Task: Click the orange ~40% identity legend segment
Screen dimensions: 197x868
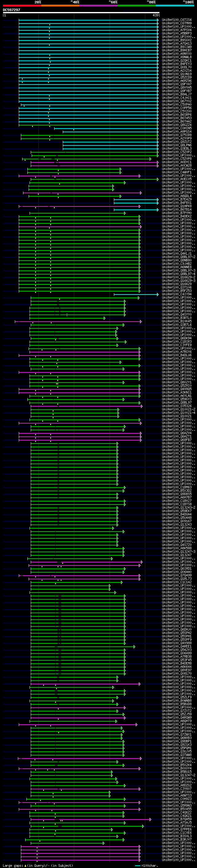Action: [x=60, y=6]
